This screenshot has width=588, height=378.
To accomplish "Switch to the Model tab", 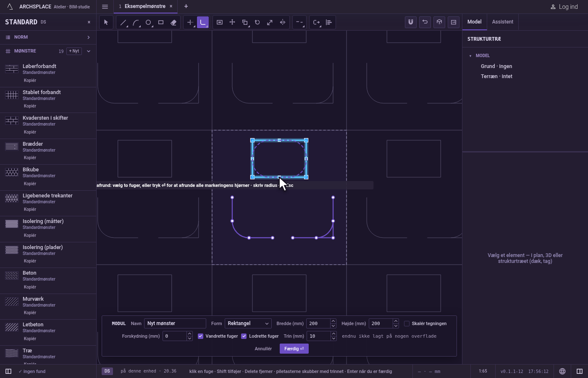I will (475, 22).
